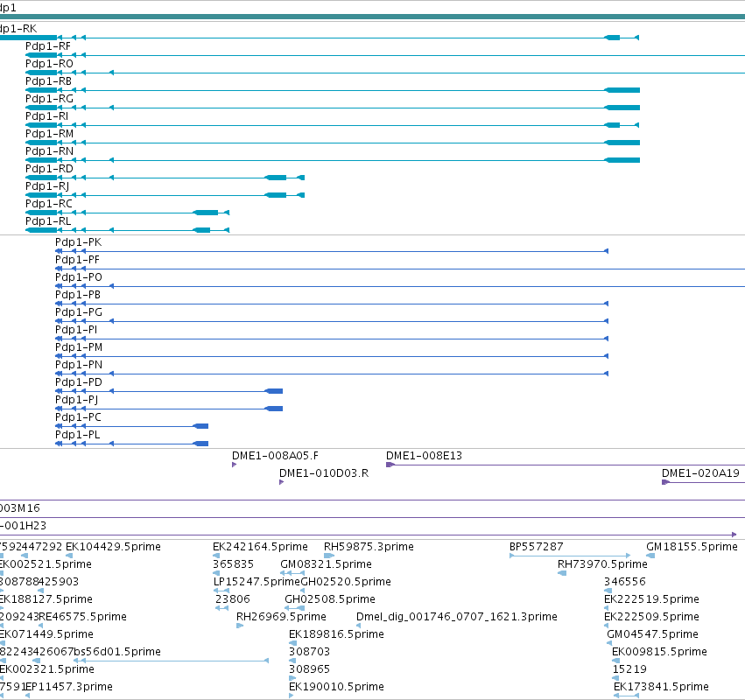Click the exon block on Pdp1-RD transcript
Viewport: 745px width, 700px height.
pyautogui.click(x=276, y=178)
